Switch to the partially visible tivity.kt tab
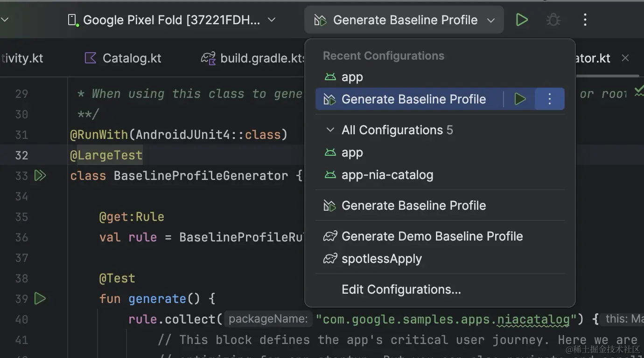Image resolution: width=644 pixels, height=358 pixels. [22, 58]
